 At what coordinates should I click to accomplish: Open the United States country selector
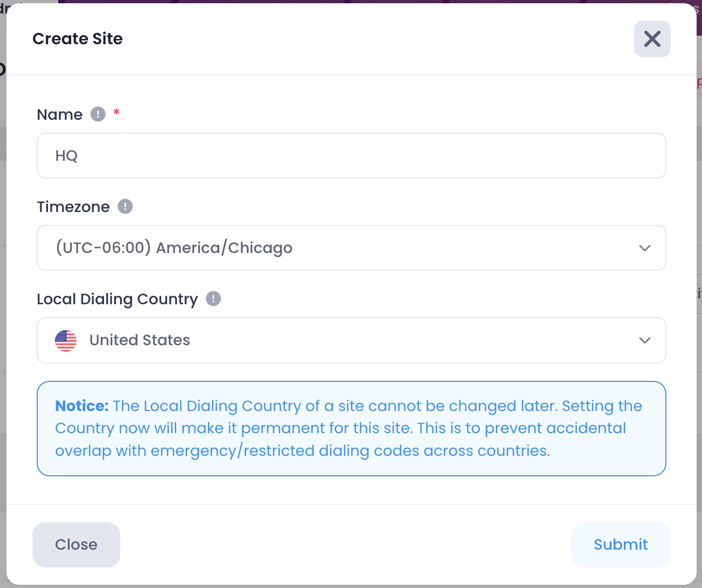(x=352, y=340)
